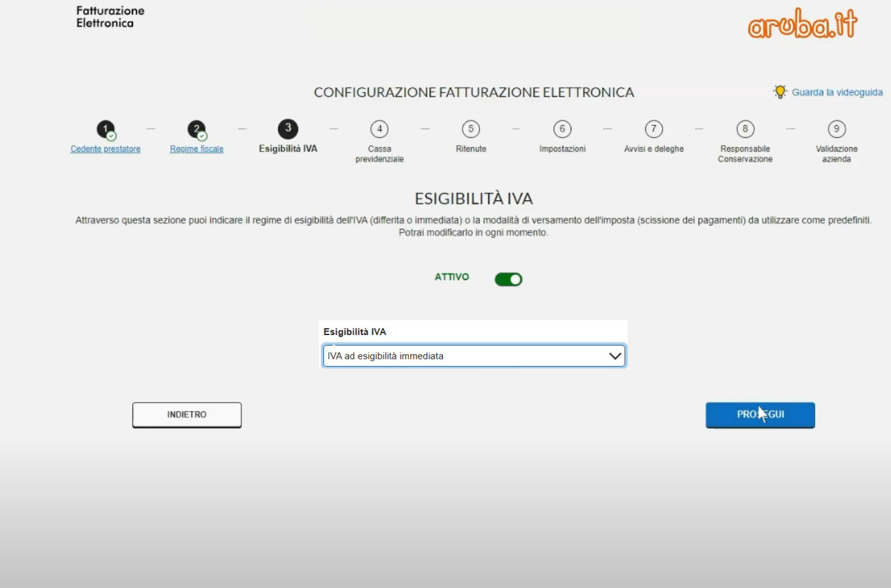Click step 9 Validazione azienda circle
This screenshot has width=891, height=588.
[836, 129]
